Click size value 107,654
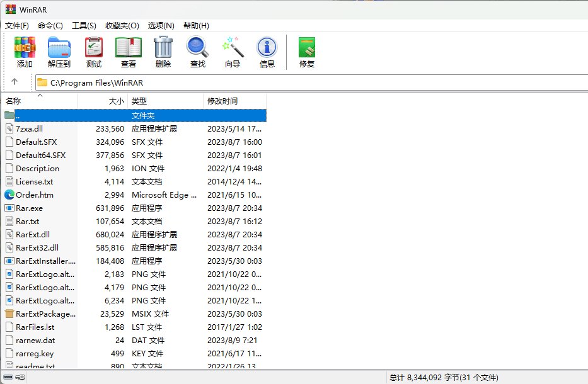 (110, 222)
